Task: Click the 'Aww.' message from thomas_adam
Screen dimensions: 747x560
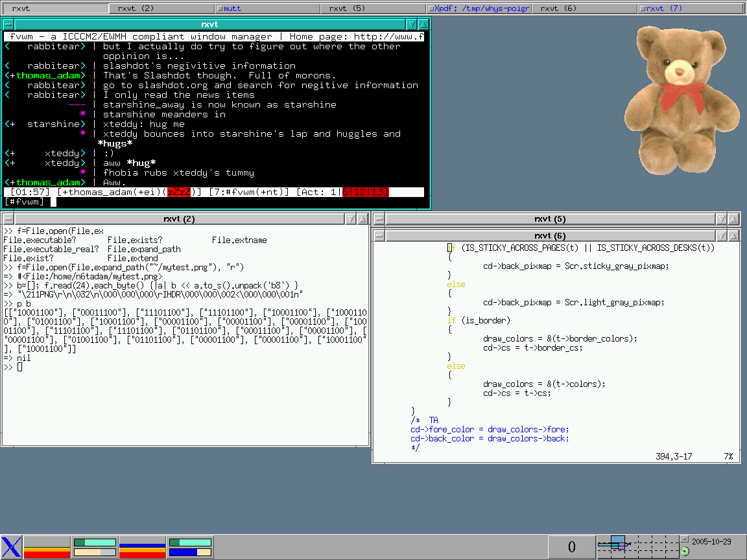Action: pyautogui.click(x=114, y=182)
